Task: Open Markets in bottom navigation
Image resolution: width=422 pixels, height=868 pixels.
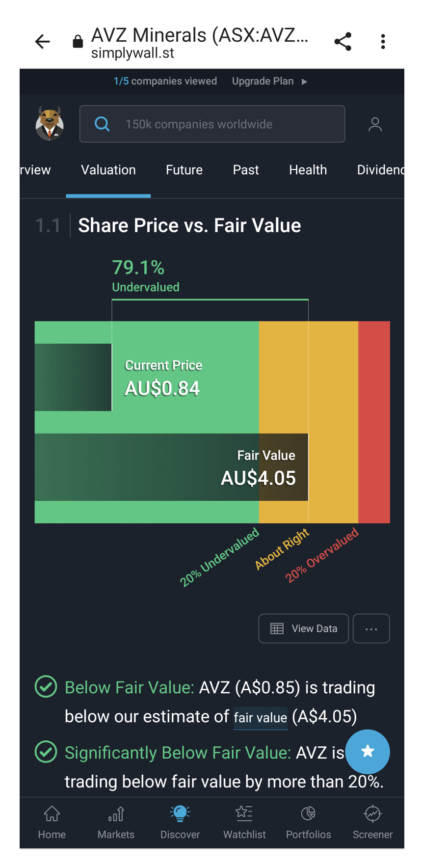Action: 116,822
